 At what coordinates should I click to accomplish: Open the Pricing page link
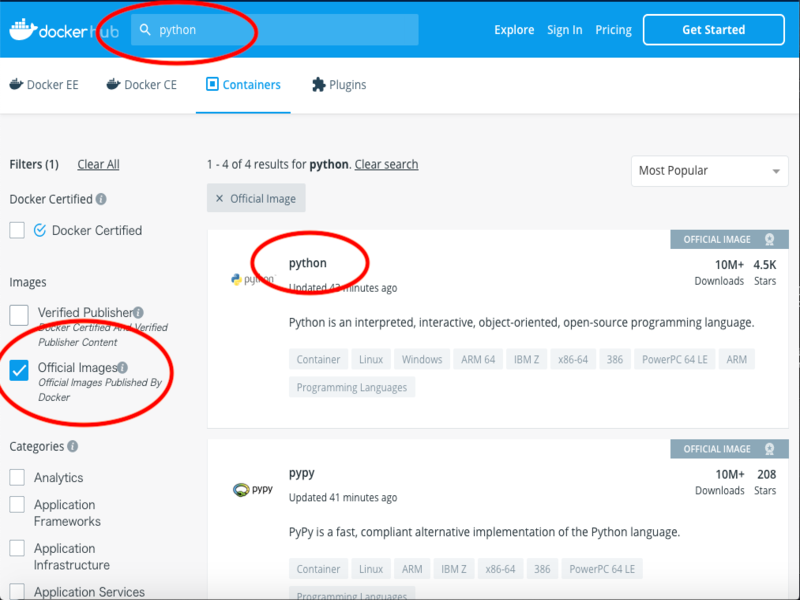(x=613, y=30)
